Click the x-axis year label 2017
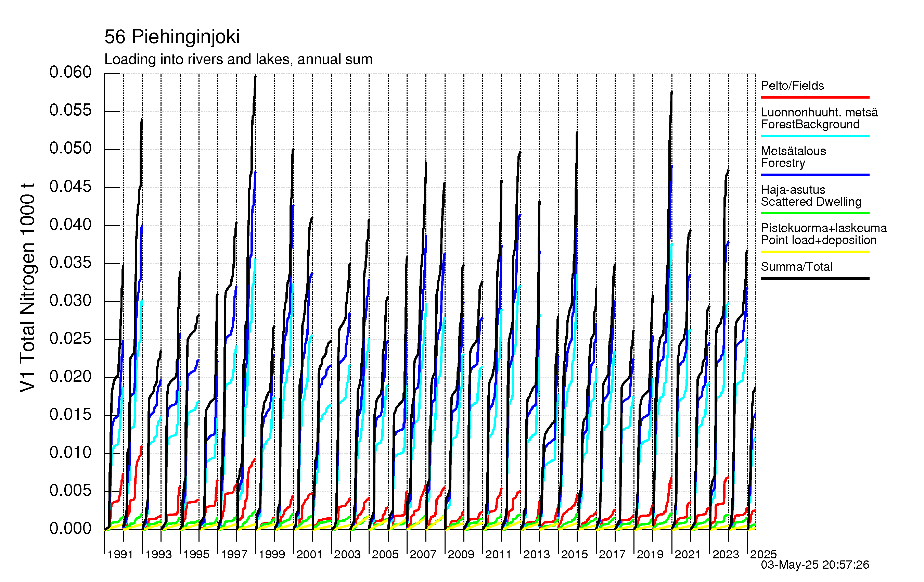This screenshot has width=924, height=582. (612, 554)
